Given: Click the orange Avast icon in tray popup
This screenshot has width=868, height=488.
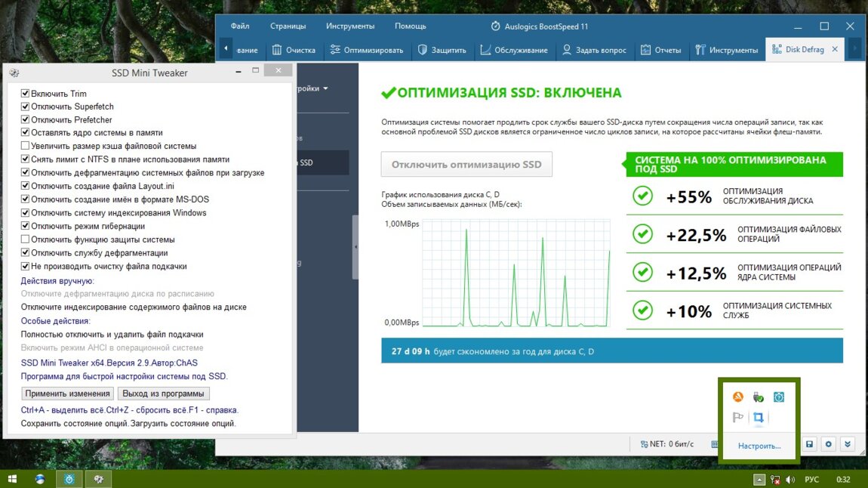Looking at the screenshot, I should point(738,397).
